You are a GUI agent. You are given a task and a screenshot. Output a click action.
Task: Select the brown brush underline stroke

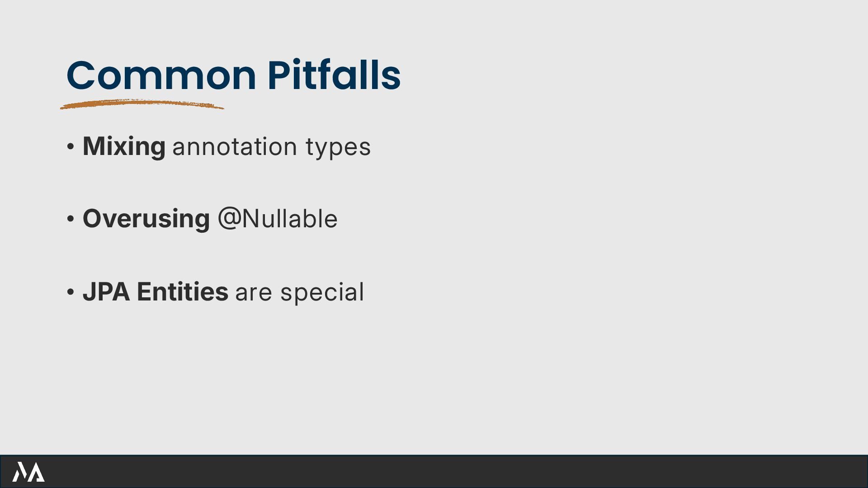click(142, 104)
